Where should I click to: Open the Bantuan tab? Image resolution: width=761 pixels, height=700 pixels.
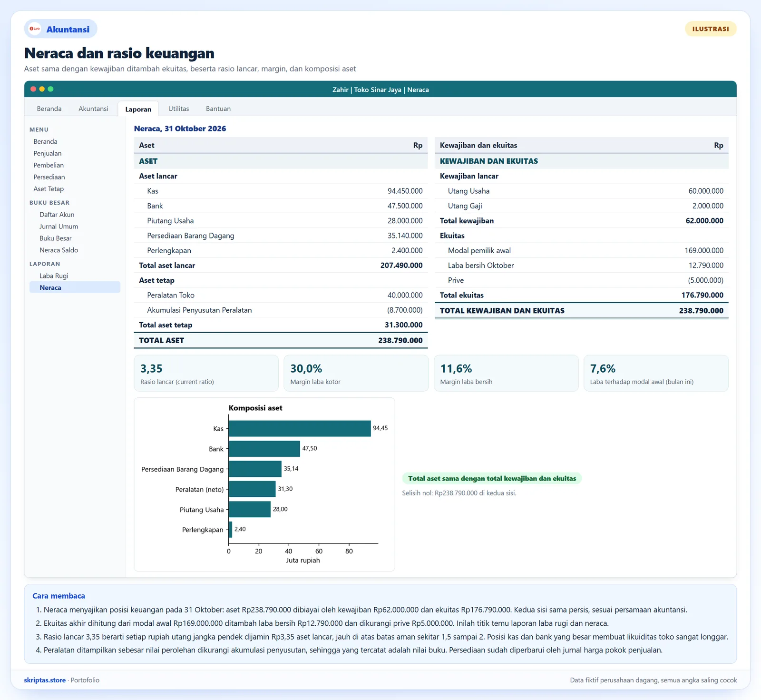[x=218, y=108]
